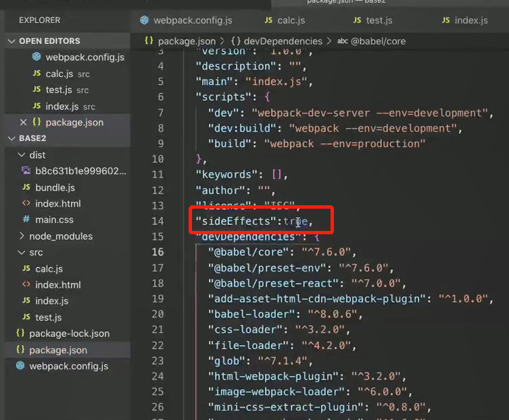Screen dimensions: 509x420
Task: Click CSS hash icon of main.css
Action: click(26, 219)
